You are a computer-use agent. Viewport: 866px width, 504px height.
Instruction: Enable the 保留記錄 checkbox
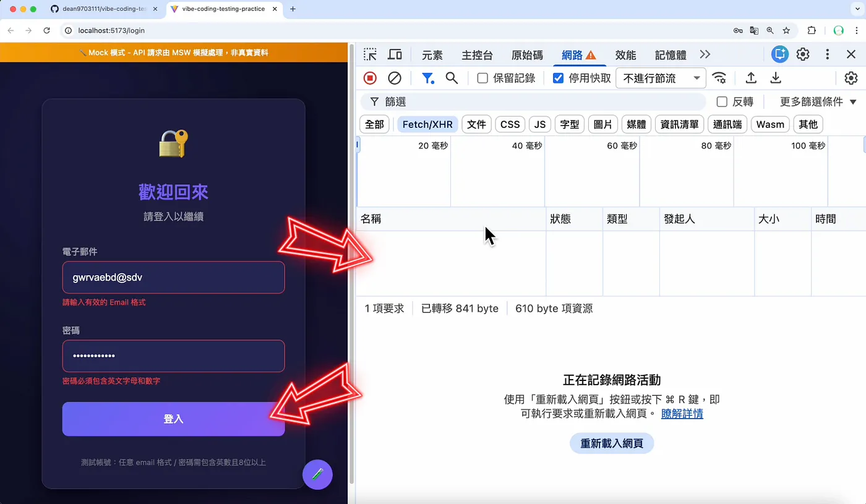[482, 78]
